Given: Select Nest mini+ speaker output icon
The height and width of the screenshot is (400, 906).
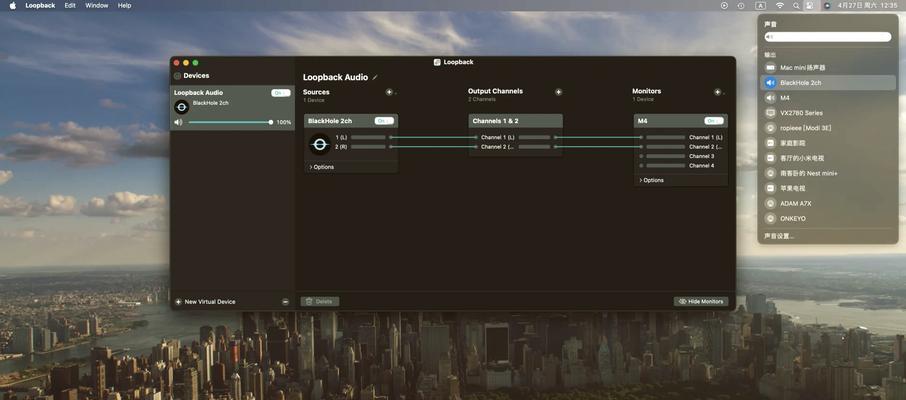Looking at the screenshot, I should [x=770, y=173].
